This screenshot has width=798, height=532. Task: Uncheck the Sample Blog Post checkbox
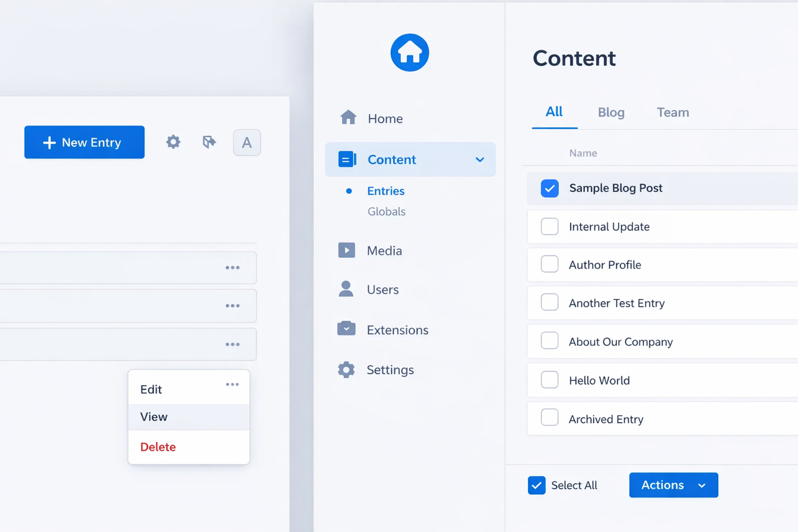(x=550, y=188)
